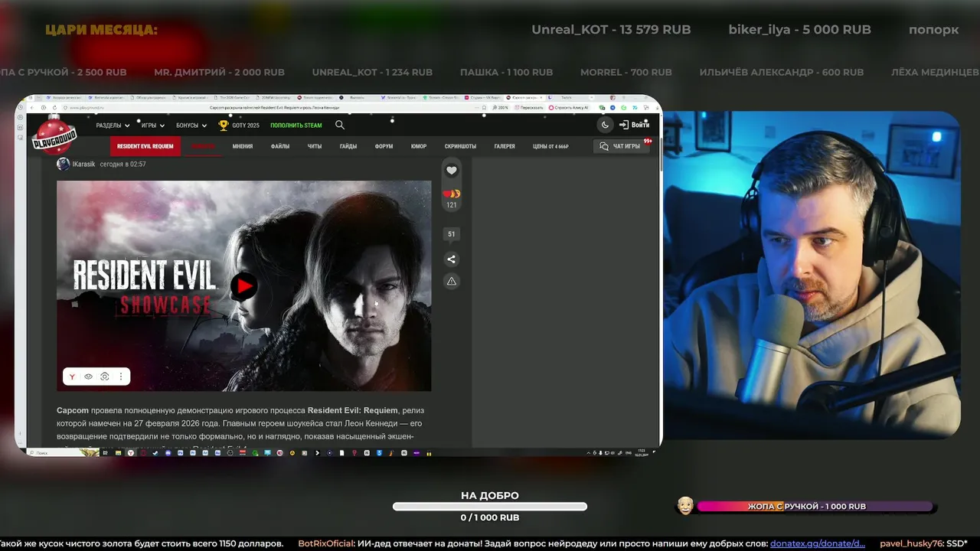The height and width of the screenshot is (551, 980).
Task: Open the ЧАТ ИГРЫ chat button
Action: 621,146
